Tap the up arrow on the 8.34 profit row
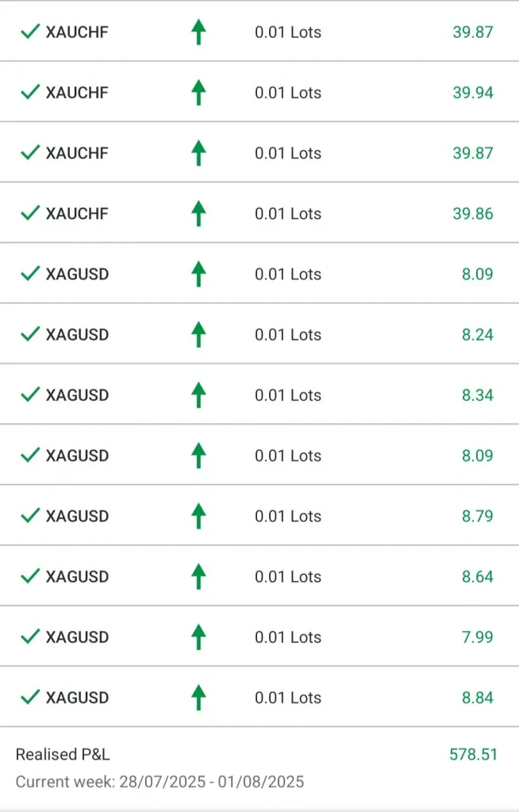Image resolution: width=519 pixels, height=812 pixels. (198, 394)
